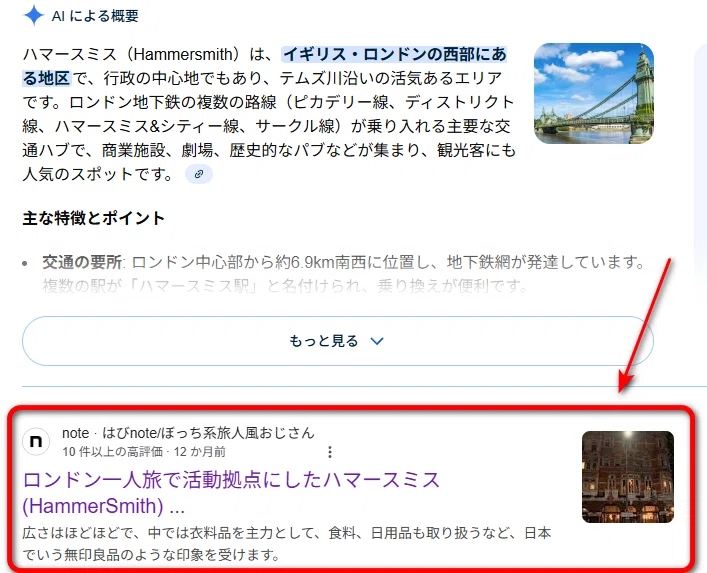Expand the もっと見る chevron arrow
Viewport: 707px width, 573px height.
(x=376, y=341)
